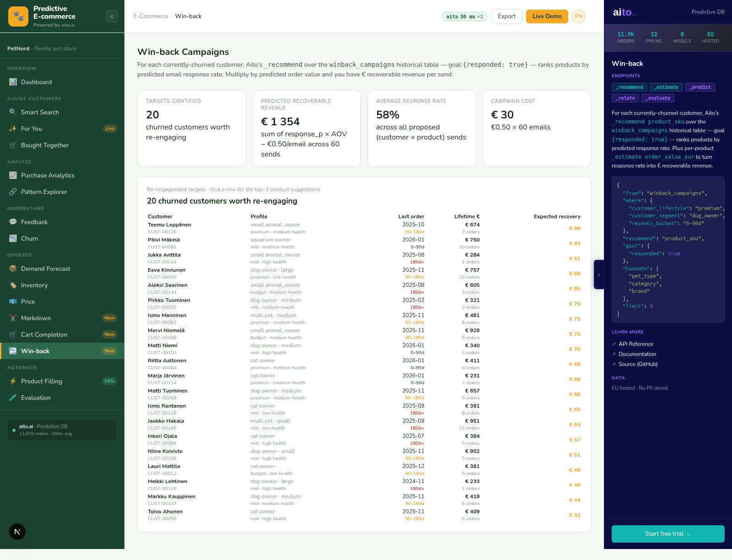Click the Start free trial button
The width and height of the screenshot is (732, 560).
point(668,534)
